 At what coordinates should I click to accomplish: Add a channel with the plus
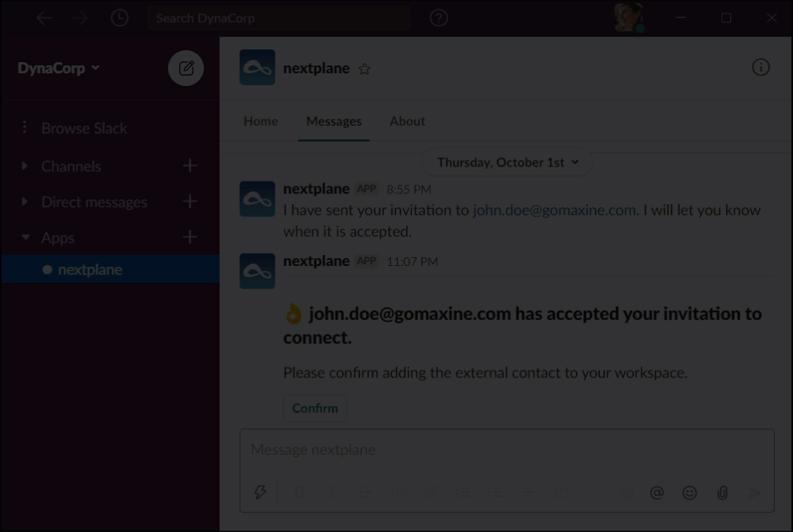pyautogui.click(x=189, y=166)
